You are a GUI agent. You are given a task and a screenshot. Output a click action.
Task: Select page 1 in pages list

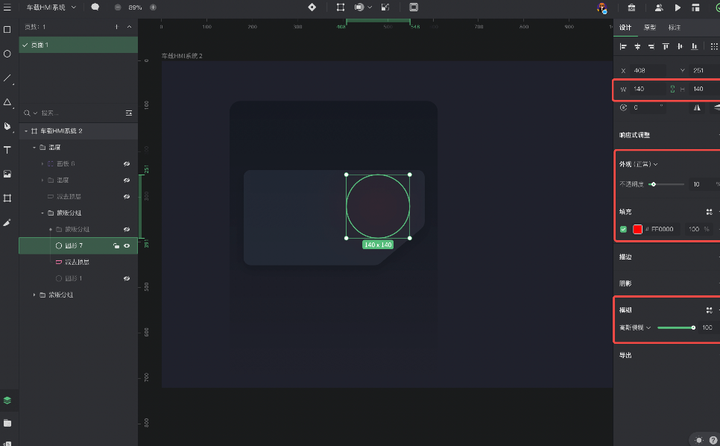point(78,45)
